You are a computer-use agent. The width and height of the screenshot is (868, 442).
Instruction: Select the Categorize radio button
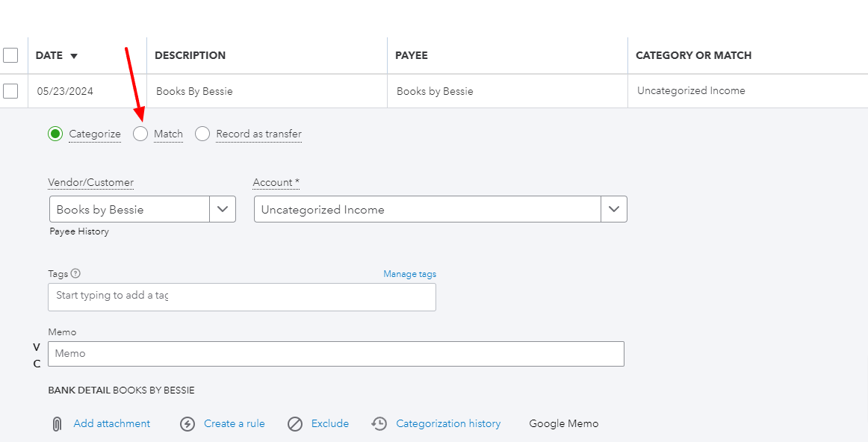55,134
